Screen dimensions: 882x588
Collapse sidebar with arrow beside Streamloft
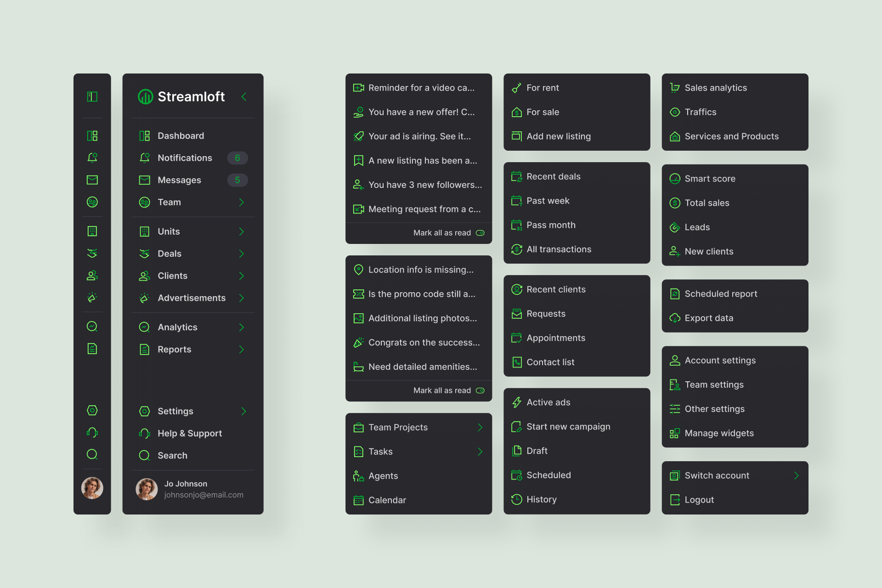click(244, 96)
